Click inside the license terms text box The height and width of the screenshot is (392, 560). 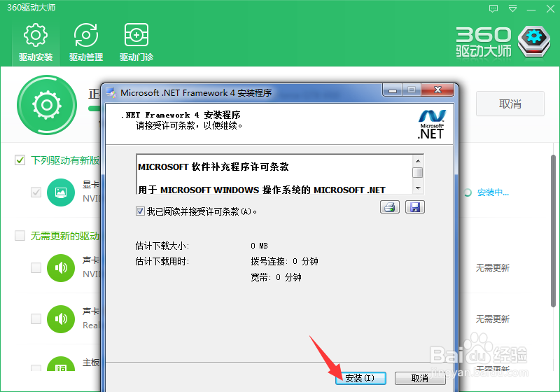[x=274, y=174]
